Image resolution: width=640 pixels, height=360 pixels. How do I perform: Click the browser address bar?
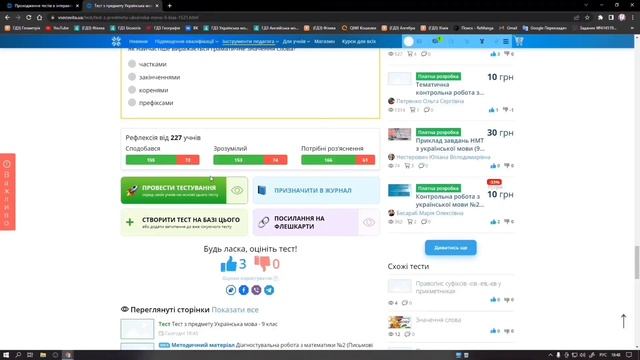point(310,18)
